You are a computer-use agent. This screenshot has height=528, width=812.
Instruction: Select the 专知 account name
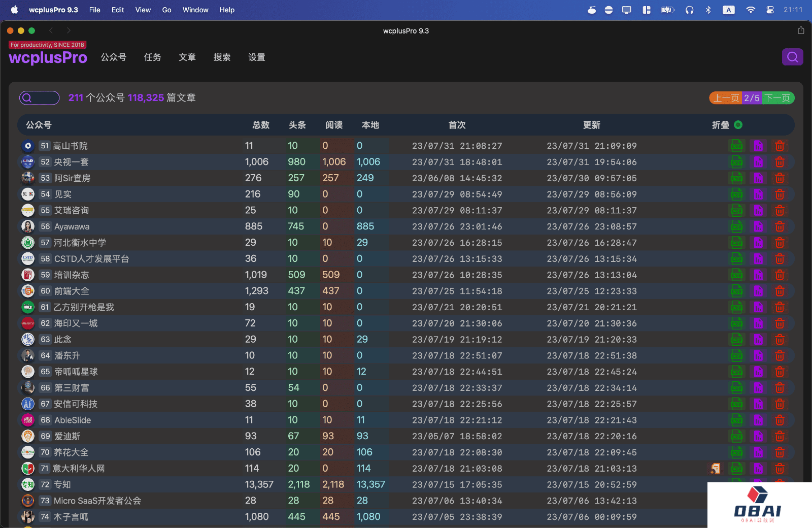(62, 485)
